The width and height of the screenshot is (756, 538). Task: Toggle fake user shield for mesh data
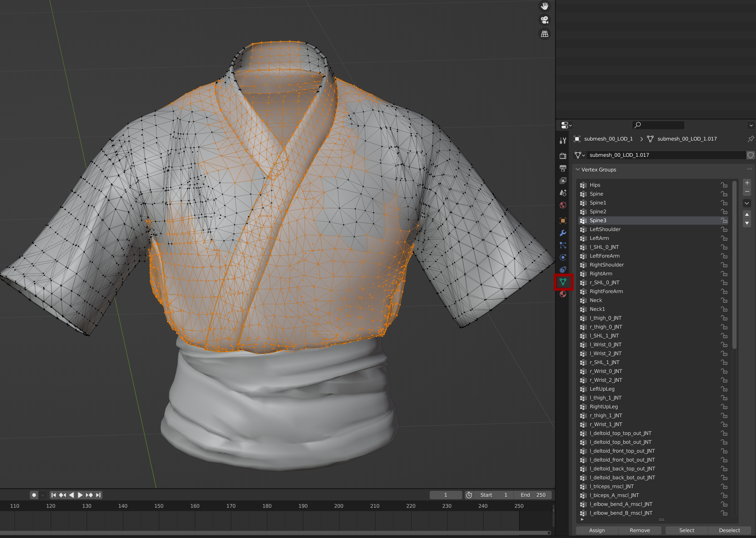coord(751,155)
